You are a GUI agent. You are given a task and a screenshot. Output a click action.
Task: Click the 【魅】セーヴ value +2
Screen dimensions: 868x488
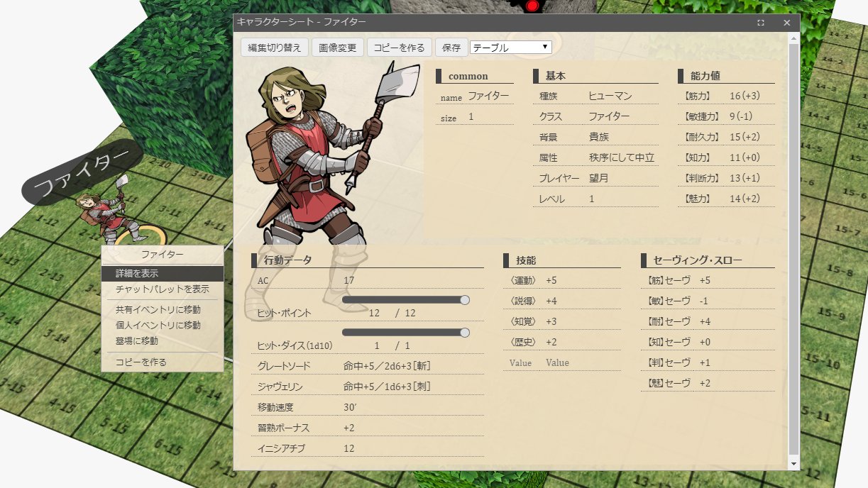tap(705, 383)
